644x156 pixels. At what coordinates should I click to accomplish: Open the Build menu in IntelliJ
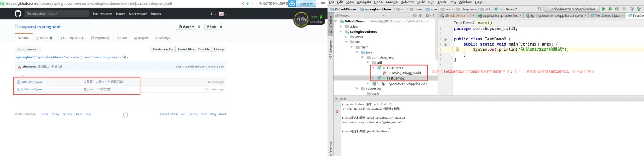(421, 2)
